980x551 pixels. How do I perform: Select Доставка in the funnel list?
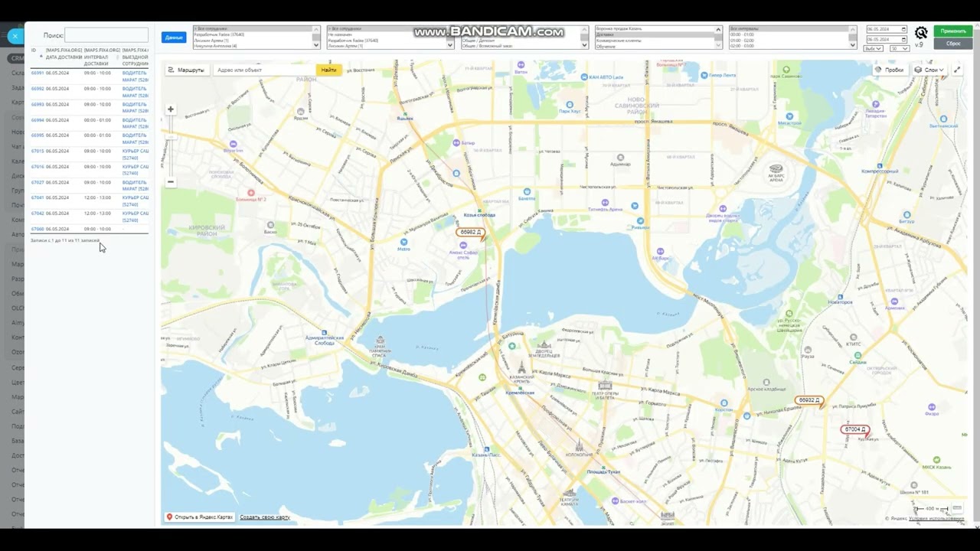tap(655, 34)
